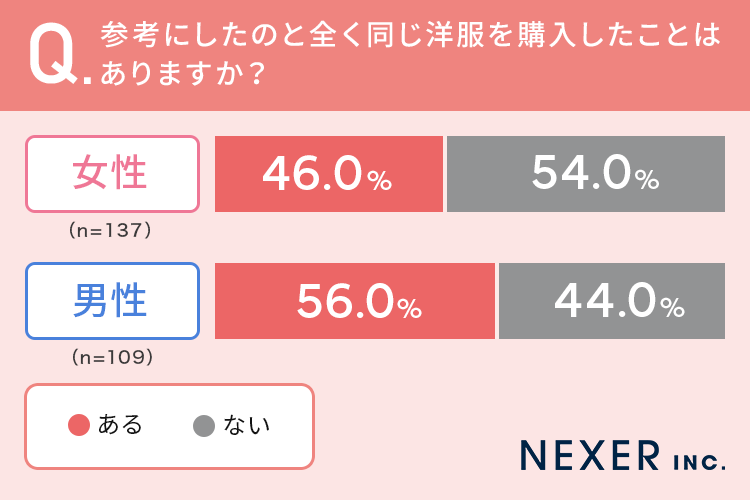Click the gray 44.0% bar

pyautogui.click(x=611, y=301)
